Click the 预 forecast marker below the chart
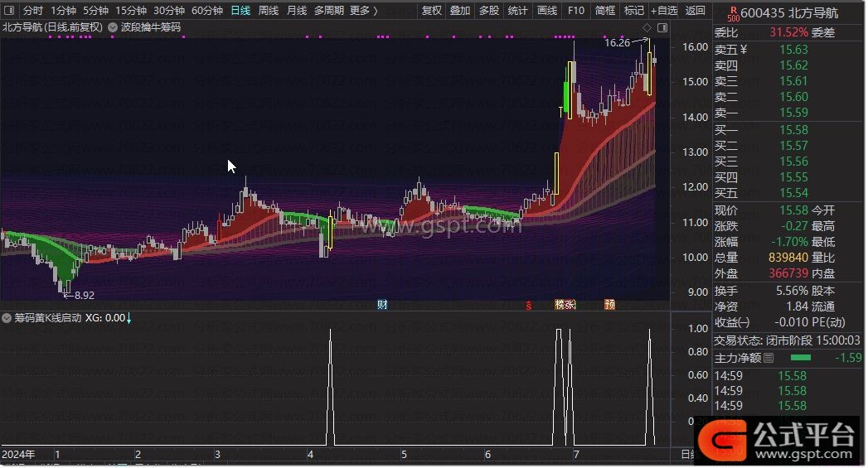 point(609,304)
